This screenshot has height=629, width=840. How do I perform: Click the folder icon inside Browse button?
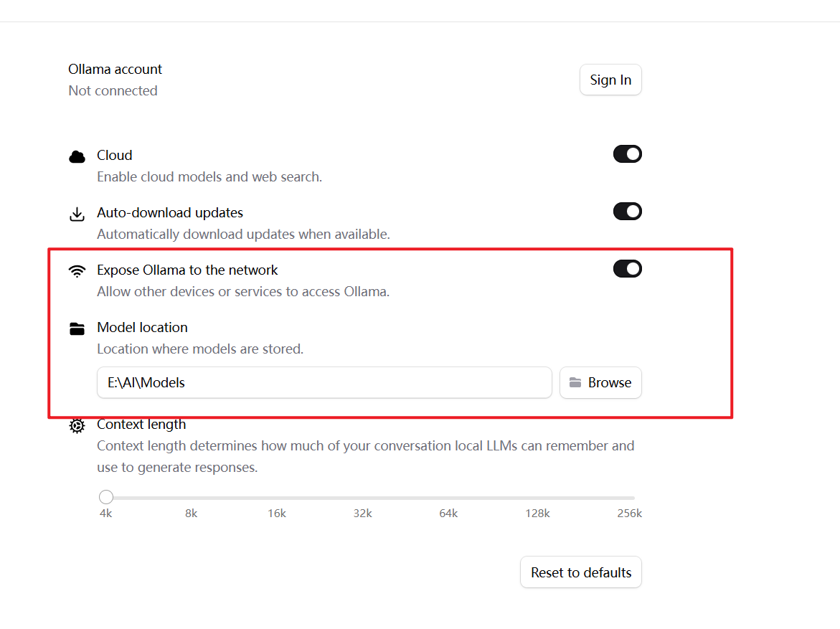[575, 382]
